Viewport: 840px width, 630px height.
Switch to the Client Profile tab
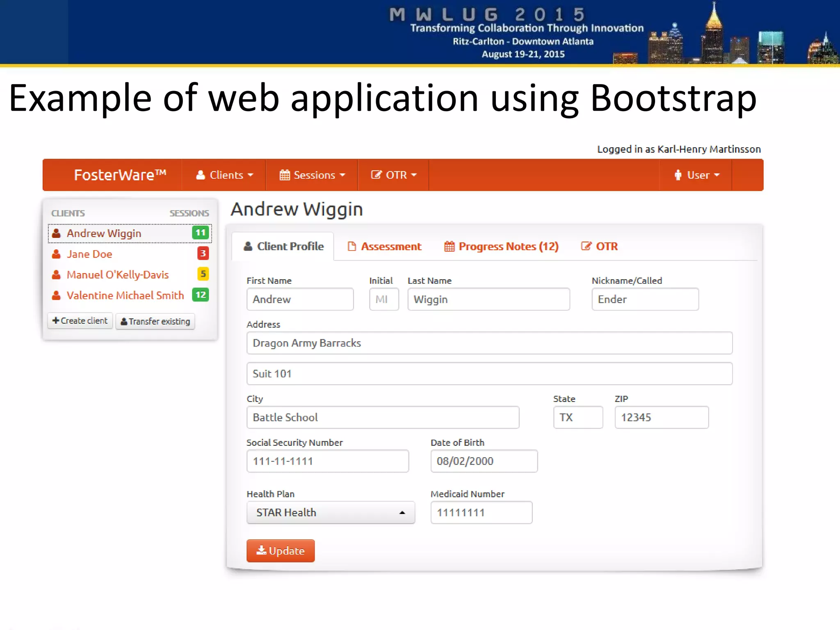[283, 246]
